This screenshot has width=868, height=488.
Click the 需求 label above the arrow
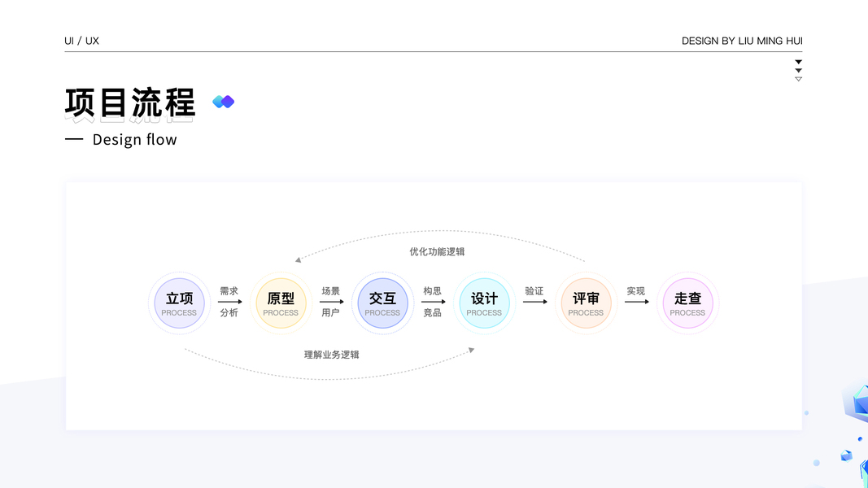click(229, 291)
